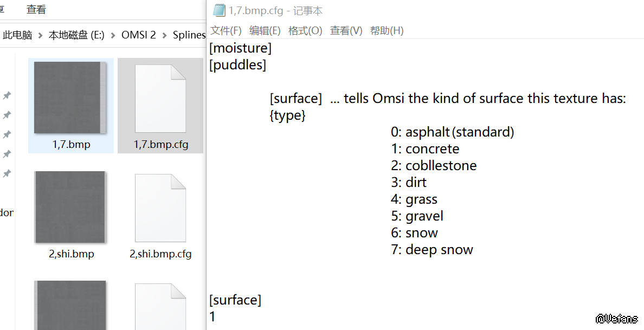Screen dimensions: 644x330
Task: Open the 查看(V) menu in Notepad
Action: (x=346, y=31)
